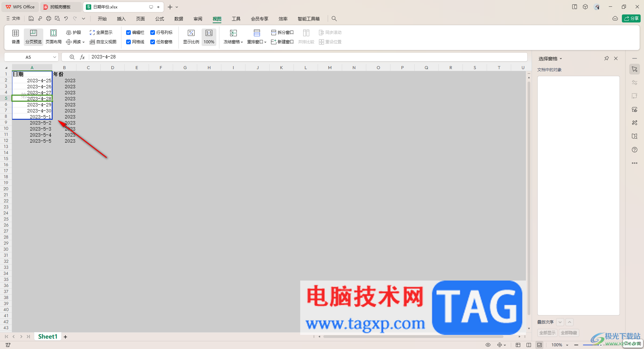Click Hide All (全部隐藏) button
Viewport: 644px width, 349px height.
point(569,333)
